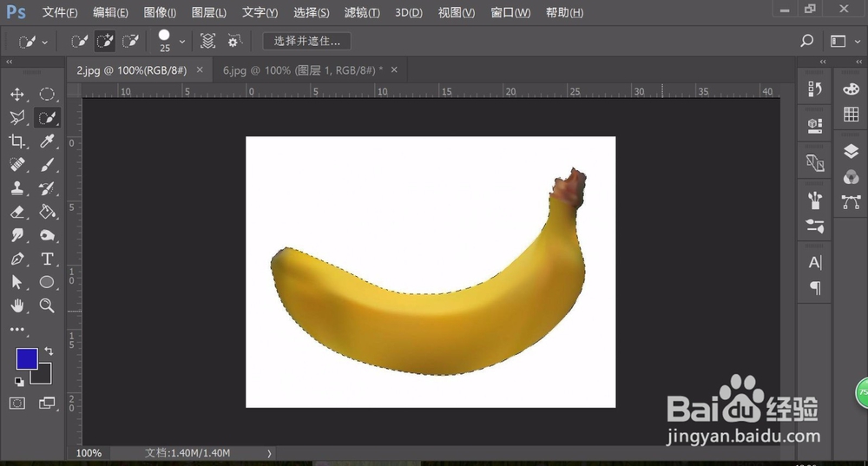Close the 2.jpg document tab
Viewport: 868px width, 466px height.
pyautogui.click(x=200, y=69)
